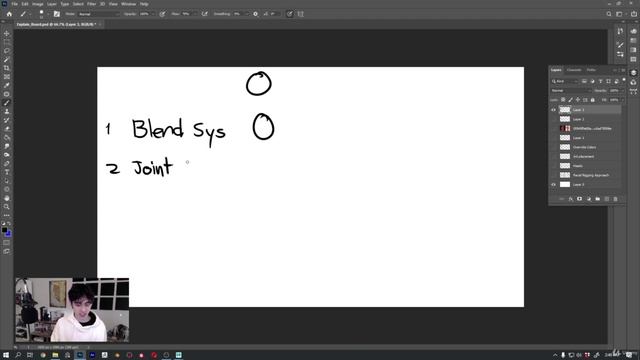The width and height of the screenshot is (640, 360).
Task: Click the create new layer icon
Action: coord(607,199)
